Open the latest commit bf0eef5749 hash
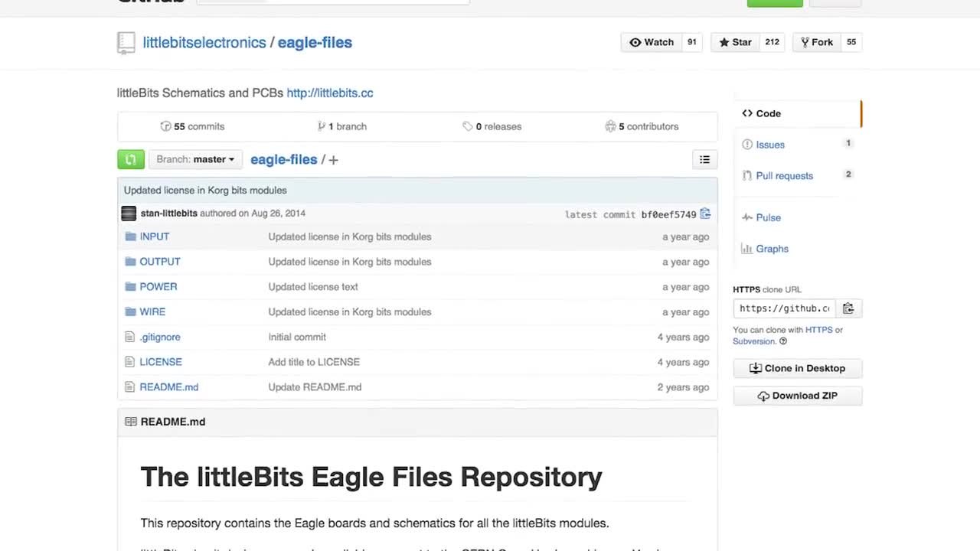Viewport: 980px width, 551px height. pos(669,214)
